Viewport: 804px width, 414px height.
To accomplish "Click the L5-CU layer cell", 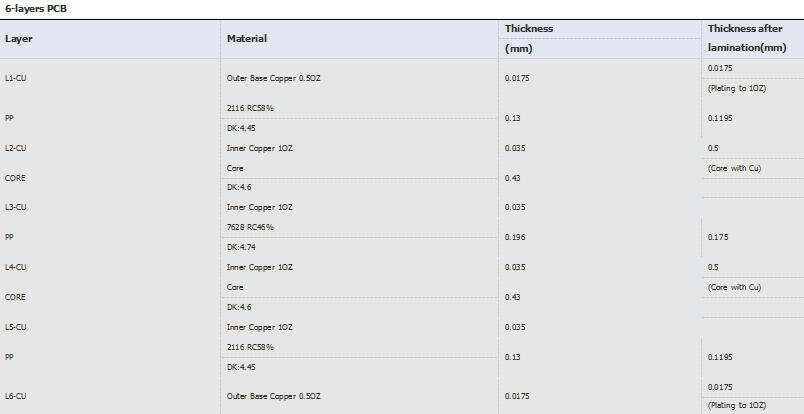I will (15, 327).
